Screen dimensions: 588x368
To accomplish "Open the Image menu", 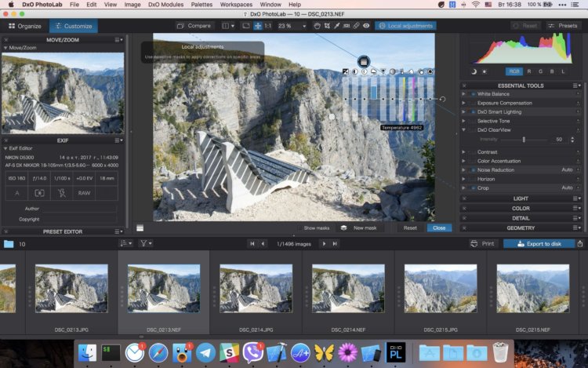I will (x=132, y=5).
